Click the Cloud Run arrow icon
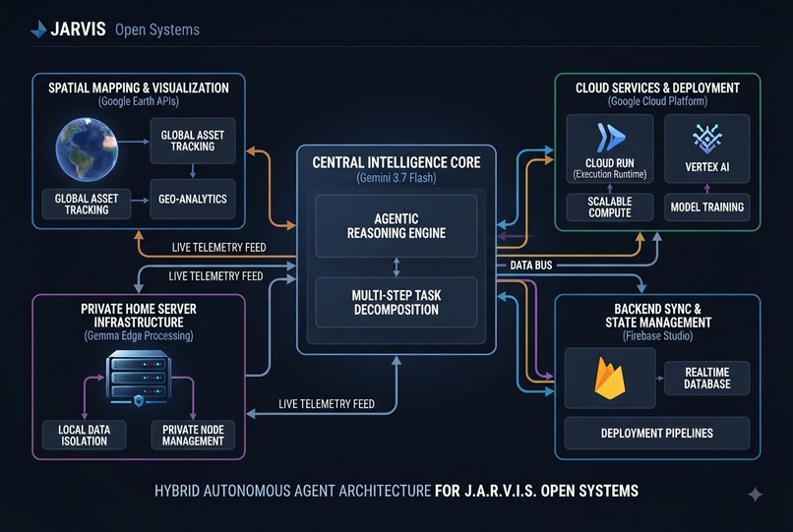This screenshot has height=532, width=793. [610, 137]
